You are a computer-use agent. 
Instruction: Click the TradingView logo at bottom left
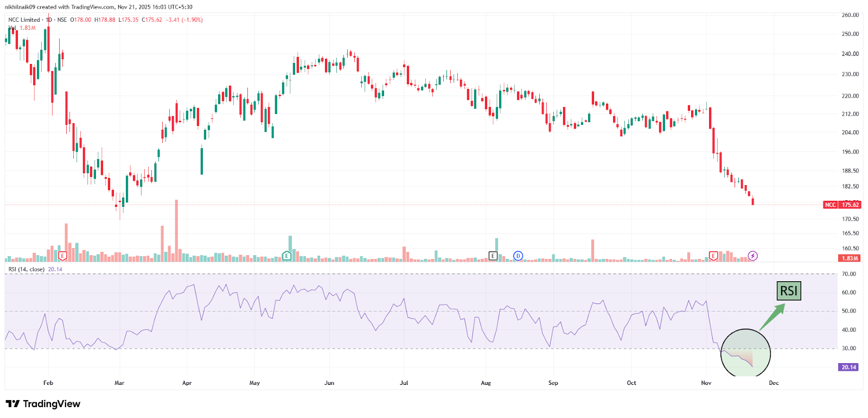[43, 404]
